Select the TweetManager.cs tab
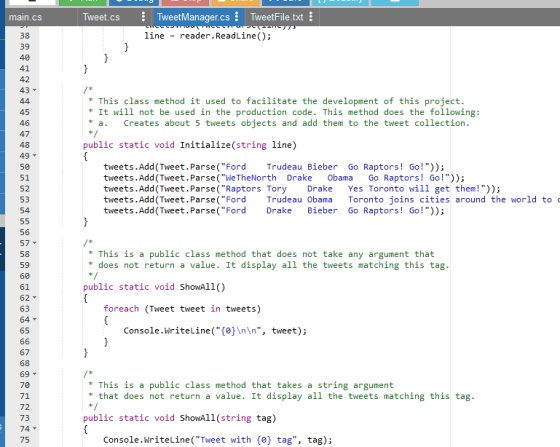This screenshot has height=447, width=560. (x=193, y=17)
